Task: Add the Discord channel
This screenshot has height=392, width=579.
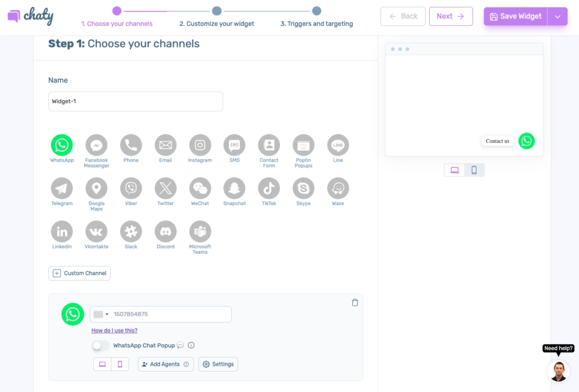Action: tap(166, 231)
